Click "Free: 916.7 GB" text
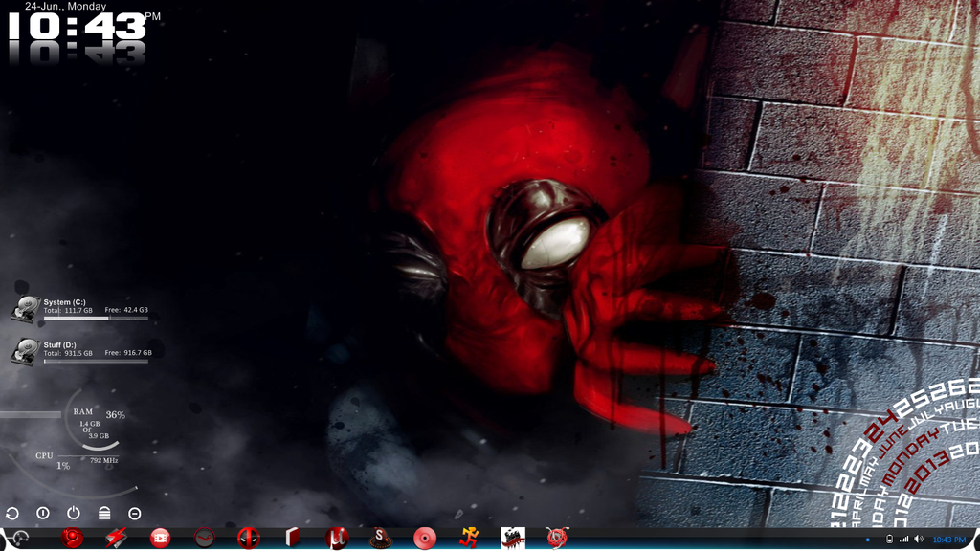980x551 pixels. (128, 353)
